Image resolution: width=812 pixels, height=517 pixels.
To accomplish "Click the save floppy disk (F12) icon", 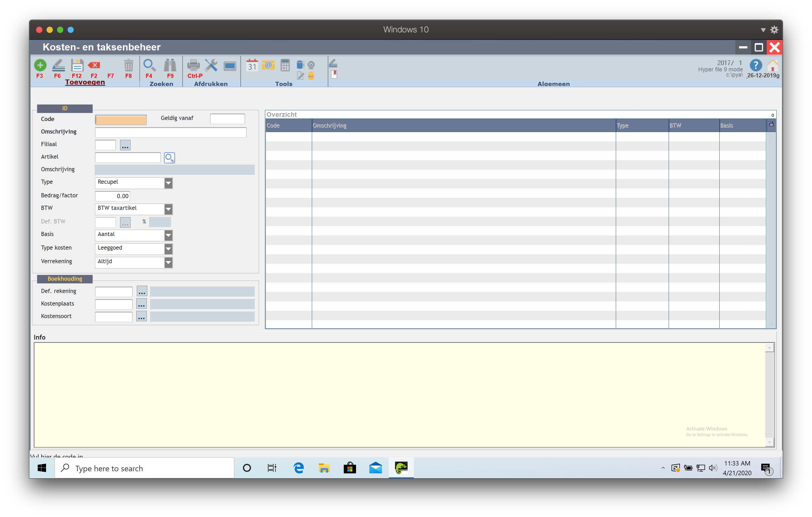I will coord(77,65).
